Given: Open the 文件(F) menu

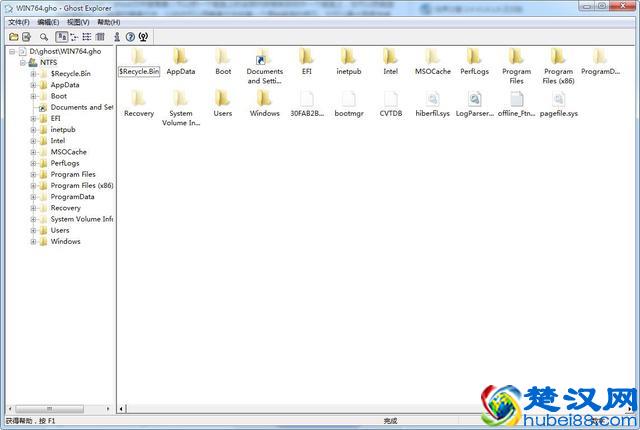Looking at the screenshot, I should (19, 21).
